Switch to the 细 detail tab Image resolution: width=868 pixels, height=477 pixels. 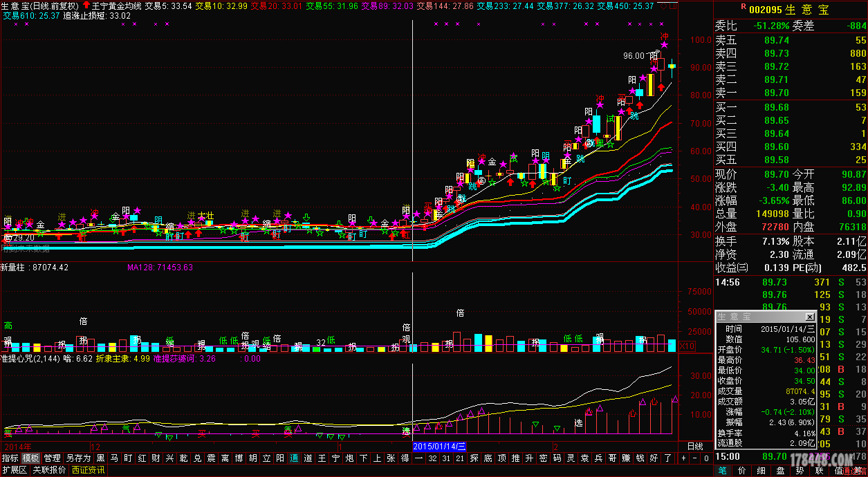point(761,470)
